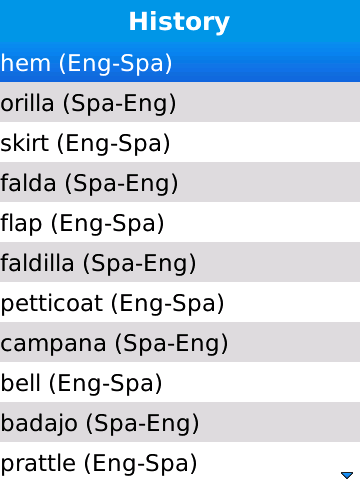The height and width of the screenshot is (480, 360).
Task: Choose badajo (Spa-Eng) in the list
Action: 180,422
